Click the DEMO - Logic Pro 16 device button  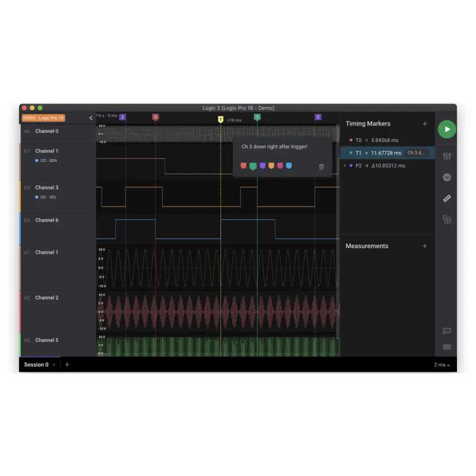click(43, 118)
